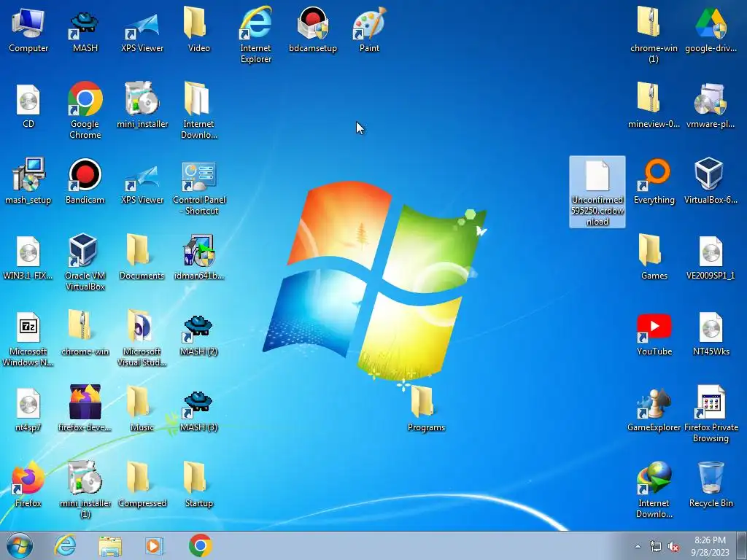
Task: Select the CD disc image file
Action: click(28, 106)
